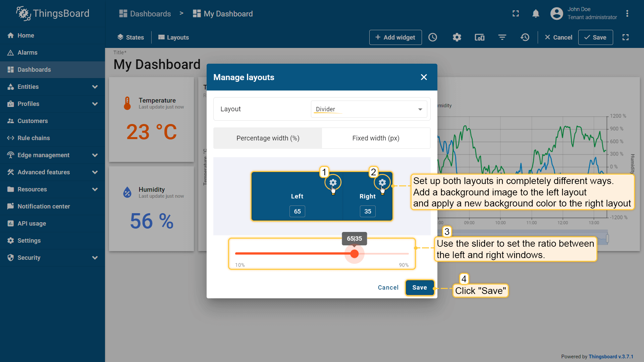Select Fixed width (px) option

[x=376, y=138]
